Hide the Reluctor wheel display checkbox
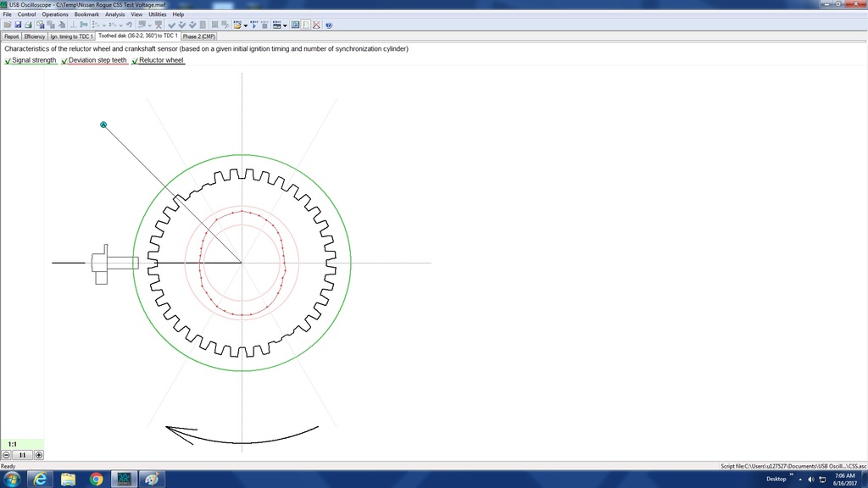The image size is (868, 488). point(135,61)
